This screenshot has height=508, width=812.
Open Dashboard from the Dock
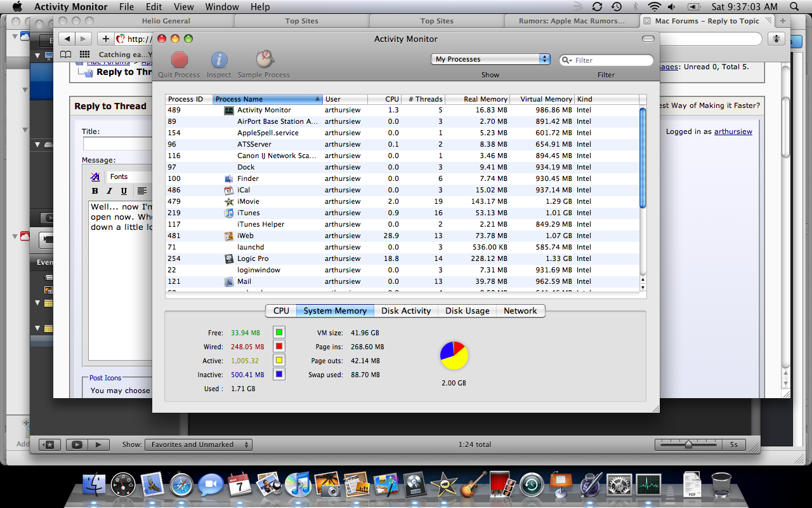123,485
